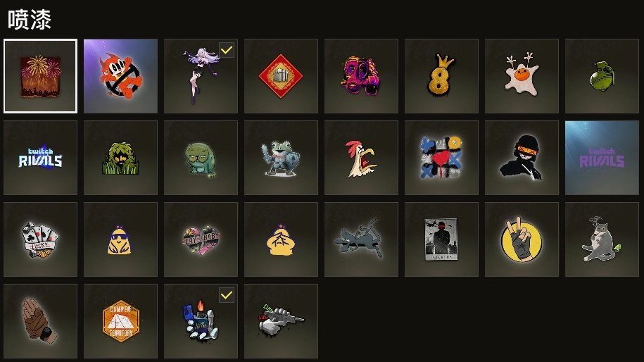Select the armored frog knight spray
Image resolution: width=644 pixels, height=362 pixels.
click(x=281, y=158)
